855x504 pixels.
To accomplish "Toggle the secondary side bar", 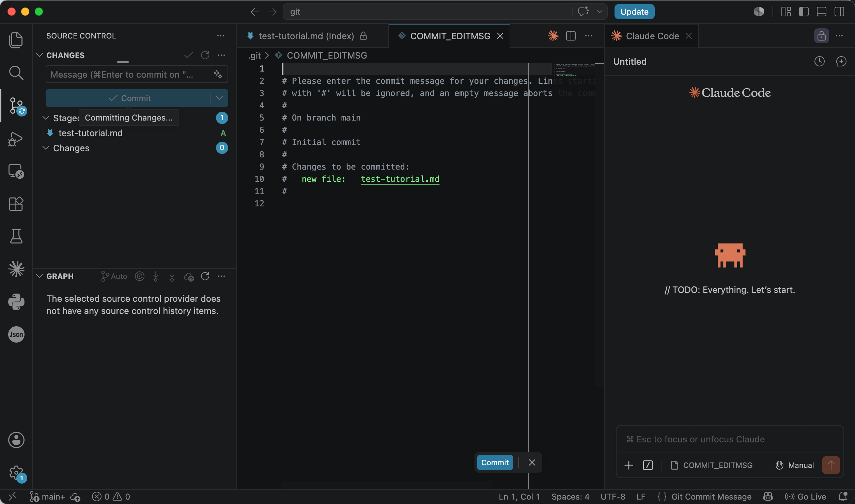I will (839, 12).
